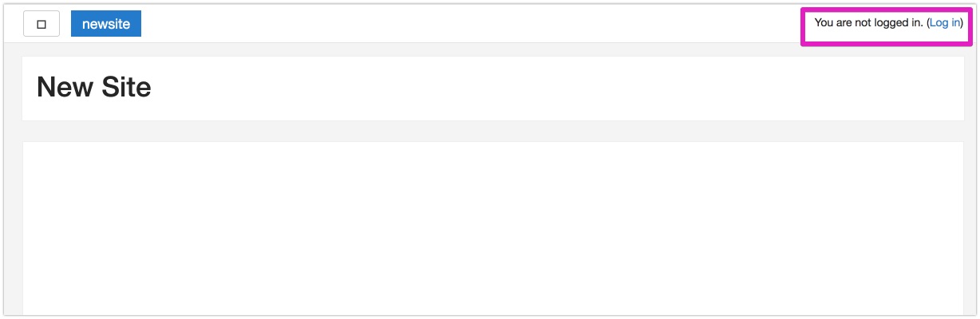The width and height of the screenshot is (980, 319).
Task: Click the top navigation bar's empty space
Action: click(471, 24)
